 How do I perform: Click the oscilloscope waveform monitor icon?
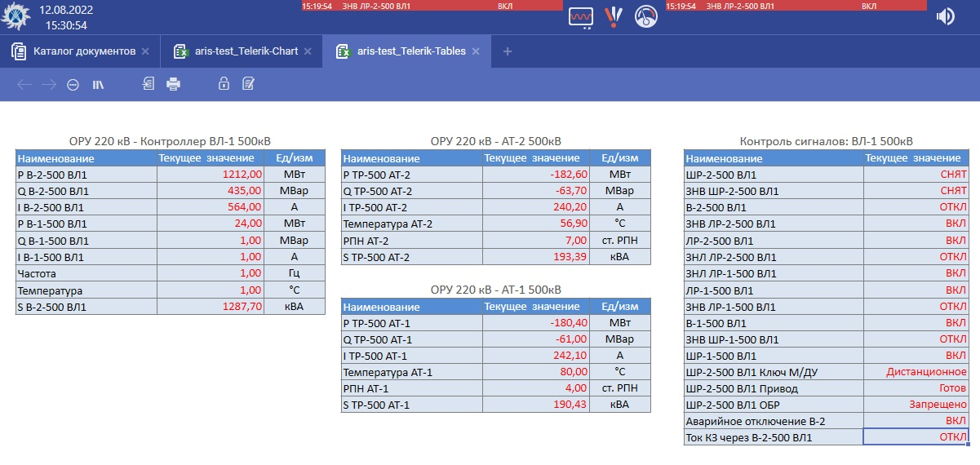point(581,17)
